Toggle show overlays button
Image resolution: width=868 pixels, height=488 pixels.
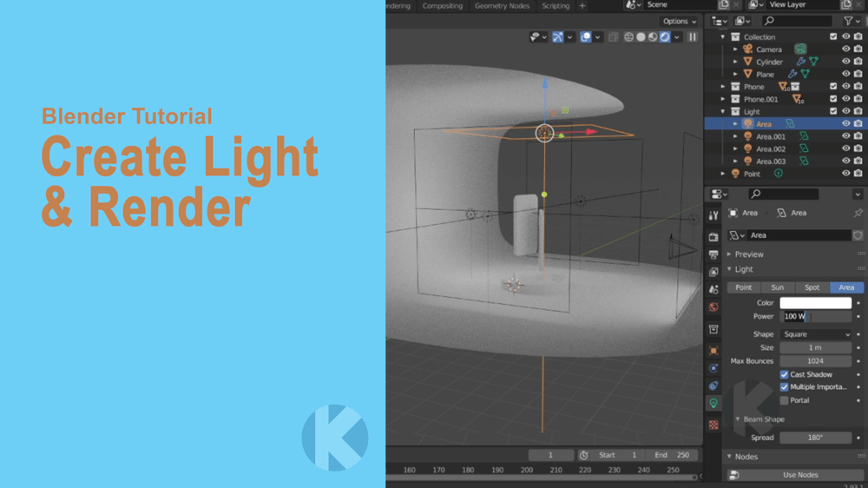pyautogui.click(x=586, y=37)
